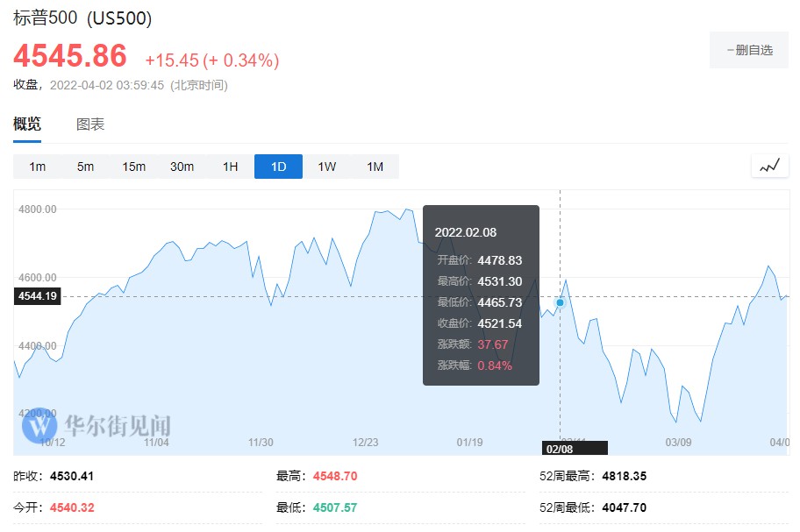Click the 2022.02.08 tooltip box

coord(481,295)
